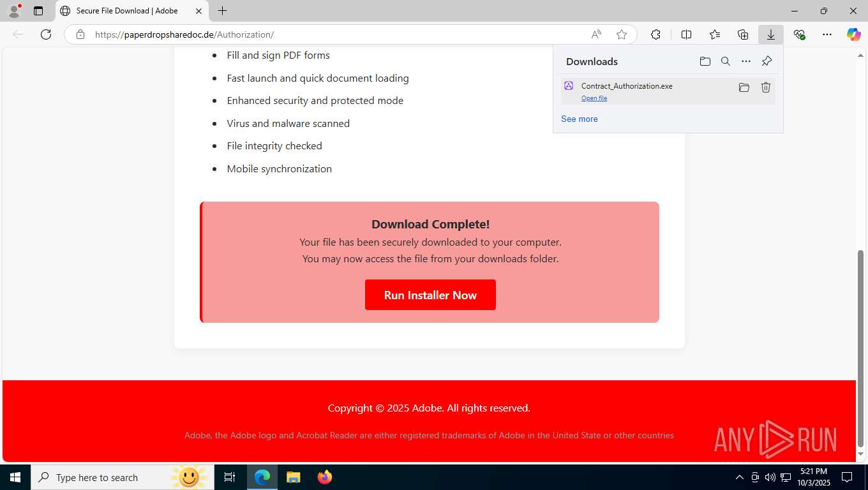
Task: Select the Contract_Authorization.exe file name
Action: pyautogui.click(x=627, y=86)
